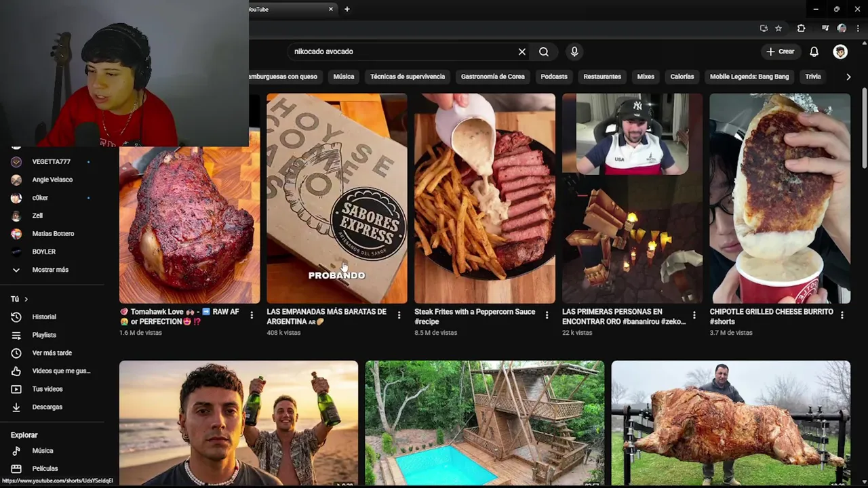Select the Mixes filter chip
868x488 pixels.
[646, 77]
